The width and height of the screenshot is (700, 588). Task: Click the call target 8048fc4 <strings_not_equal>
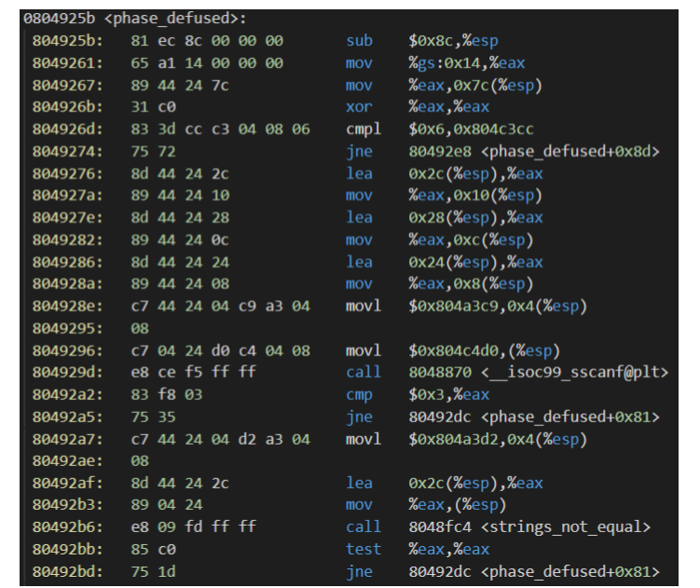point(529,526)
